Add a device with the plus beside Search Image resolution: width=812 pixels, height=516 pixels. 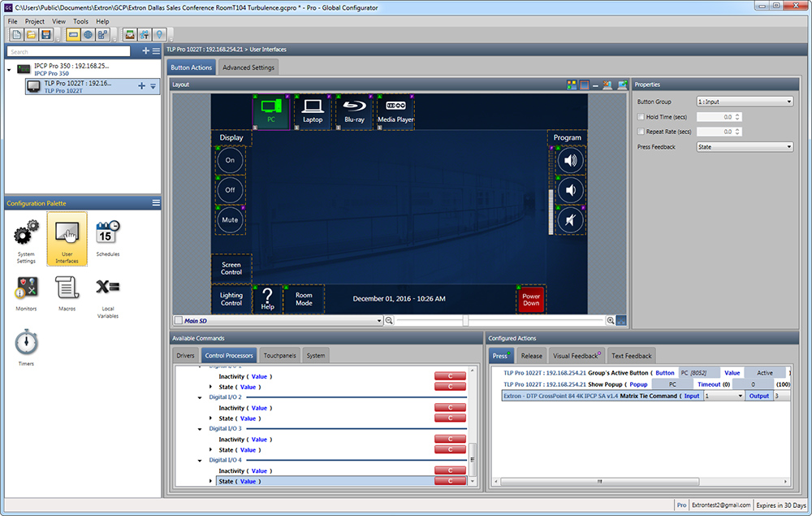(145, 50)
